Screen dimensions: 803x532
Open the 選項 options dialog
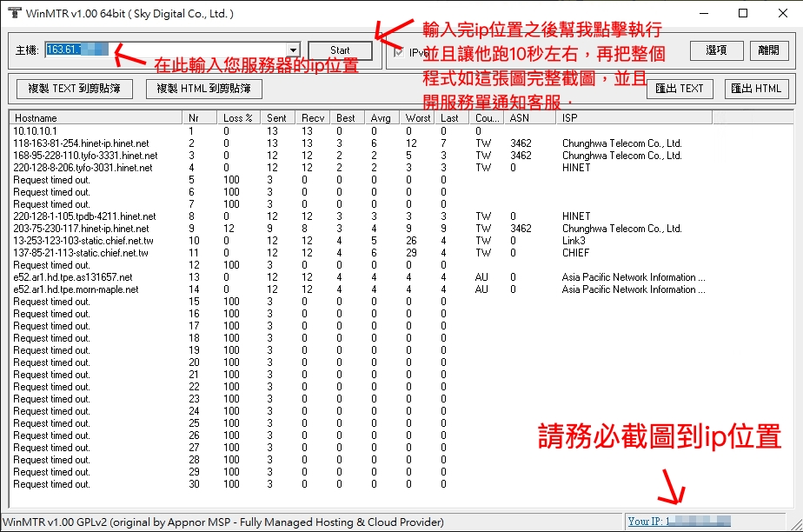716,50
